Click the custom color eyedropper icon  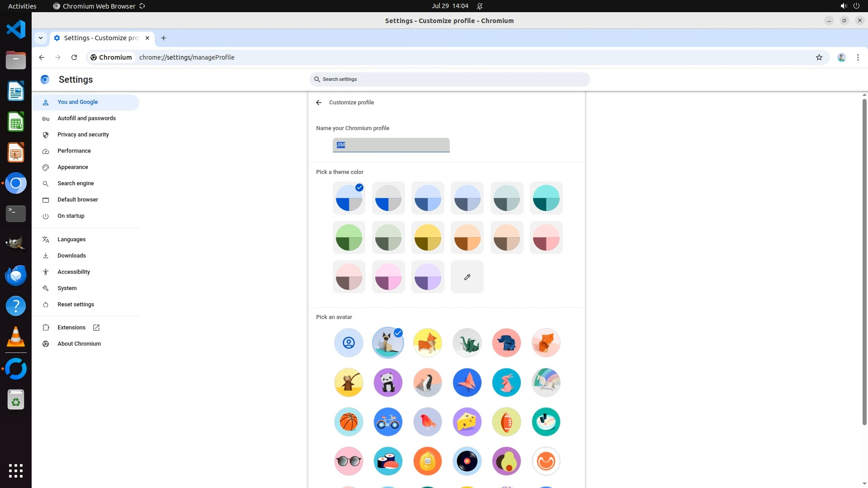pos(467,277)
